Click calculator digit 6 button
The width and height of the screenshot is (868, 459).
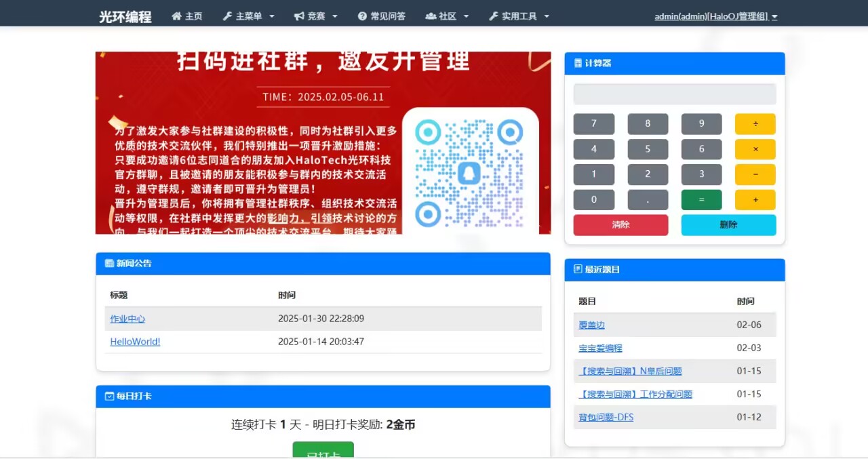(702, 149)
